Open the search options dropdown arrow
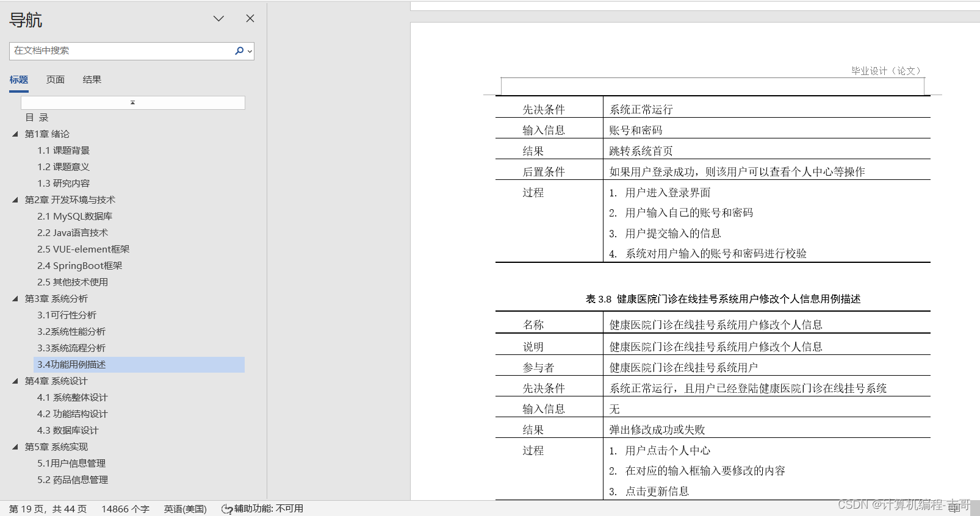The width and height of the screenshot is (980, 516). point(250,51)
